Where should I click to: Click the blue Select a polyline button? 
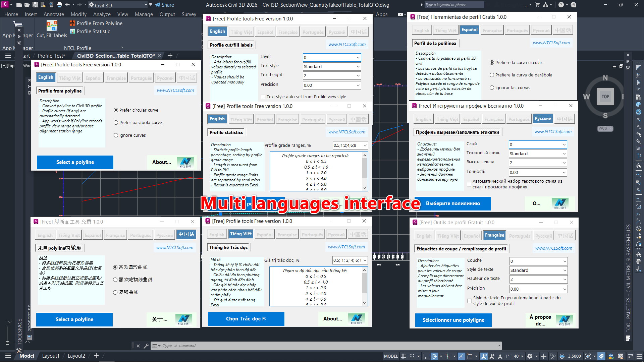tap(75, 162)
